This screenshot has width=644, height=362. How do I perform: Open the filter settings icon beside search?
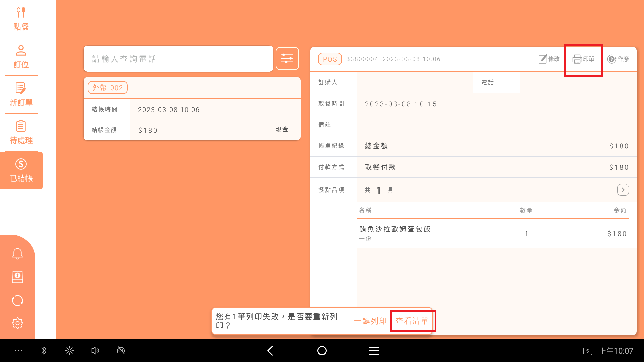[287, 59]
